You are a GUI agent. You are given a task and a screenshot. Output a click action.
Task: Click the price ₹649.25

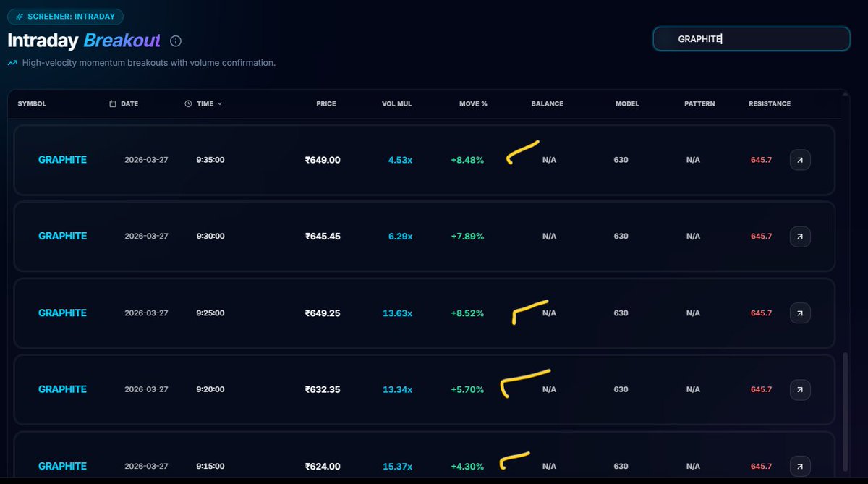point(323,313)
